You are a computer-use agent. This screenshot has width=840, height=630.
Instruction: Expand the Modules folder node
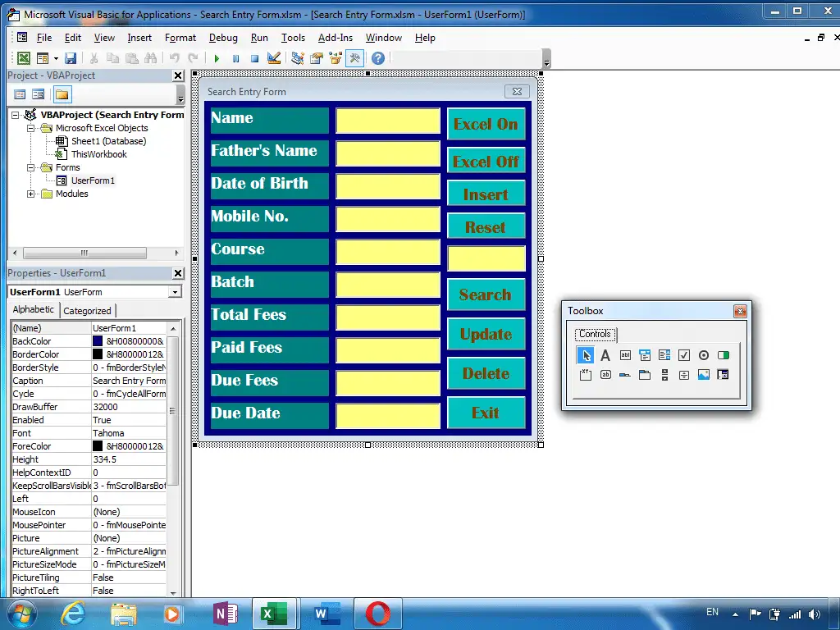30,194
